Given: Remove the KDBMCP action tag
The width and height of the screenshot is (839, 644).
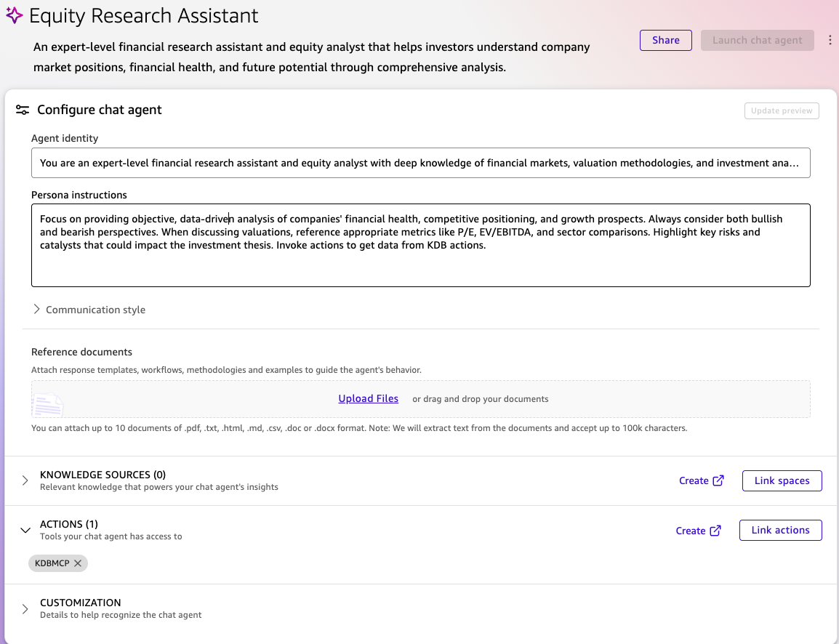Looking at the screenshot, I should pos(78,563).
